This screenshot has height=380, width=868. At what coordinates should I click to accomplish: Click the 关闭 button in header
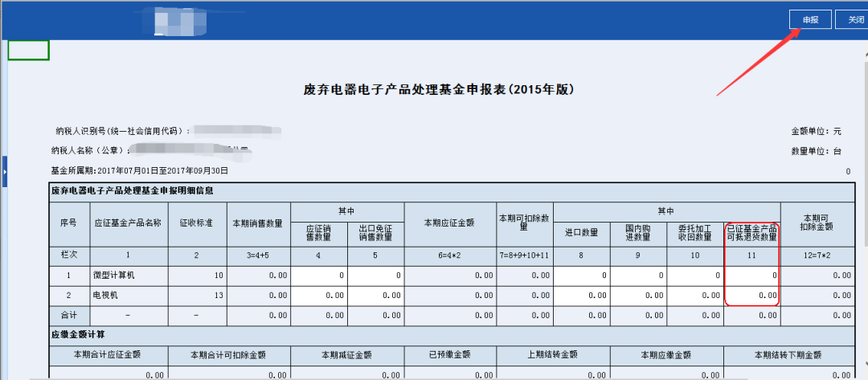click(850, 19)
